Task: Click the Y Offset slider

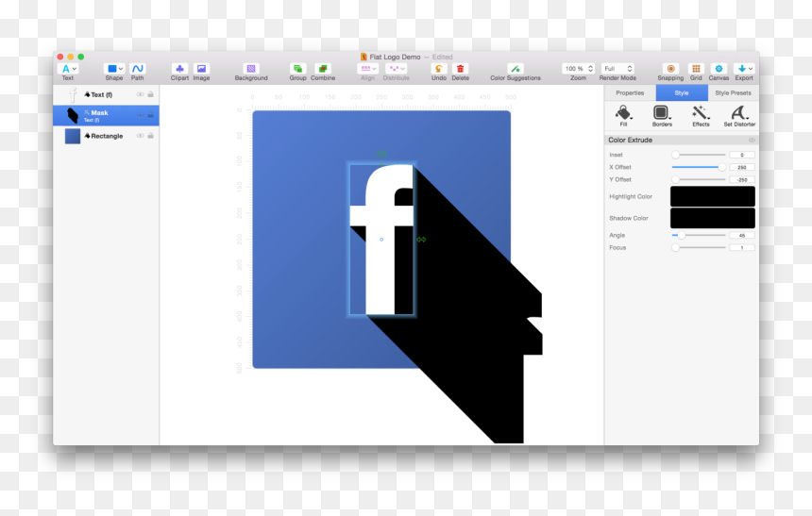Action: point(699,179)
